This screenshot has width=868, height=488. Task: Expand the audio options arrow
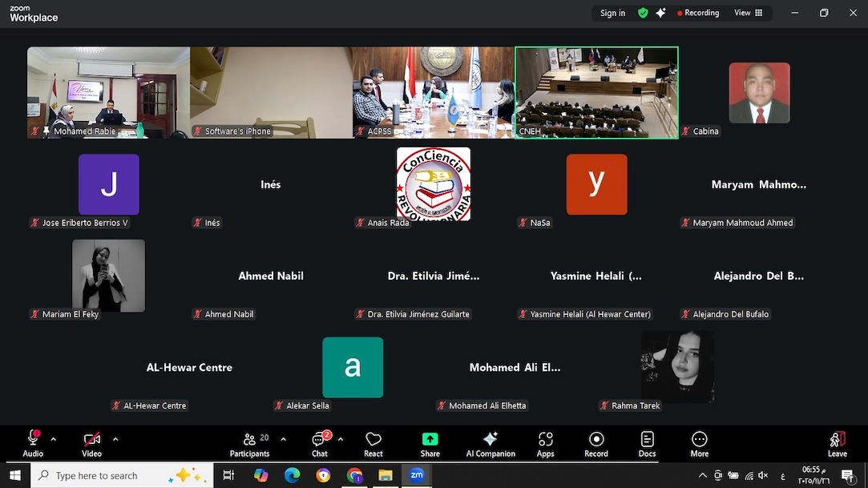(54, 439)
